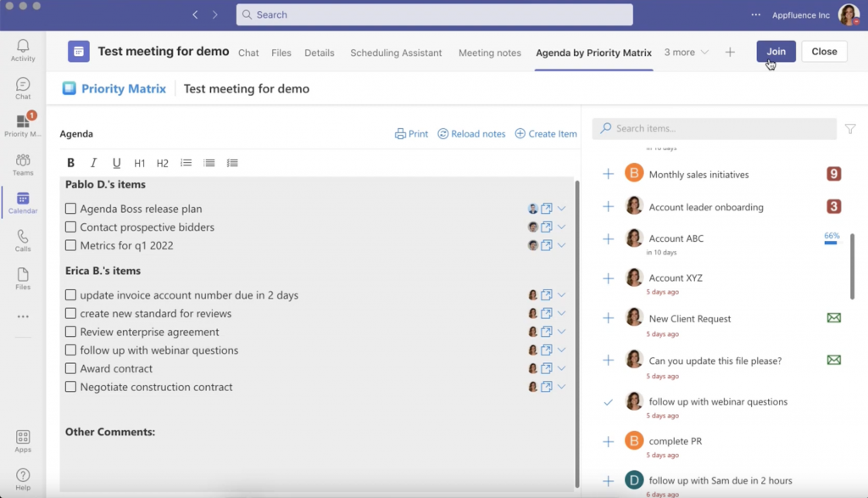Expand details for 'Contact prospective bidders'
868x498 pixels.
pyautogui.click(x=561, y=227)
